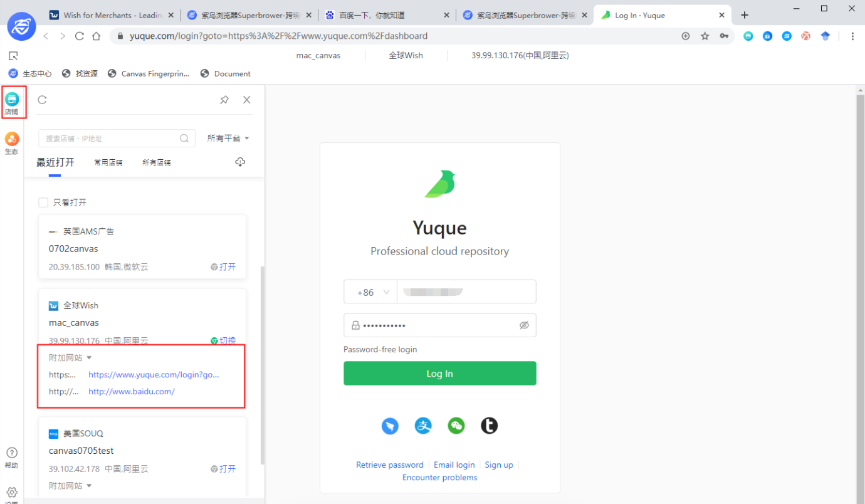
Task: Click the DingTalk login icon
Action: (x=390, y=426)
